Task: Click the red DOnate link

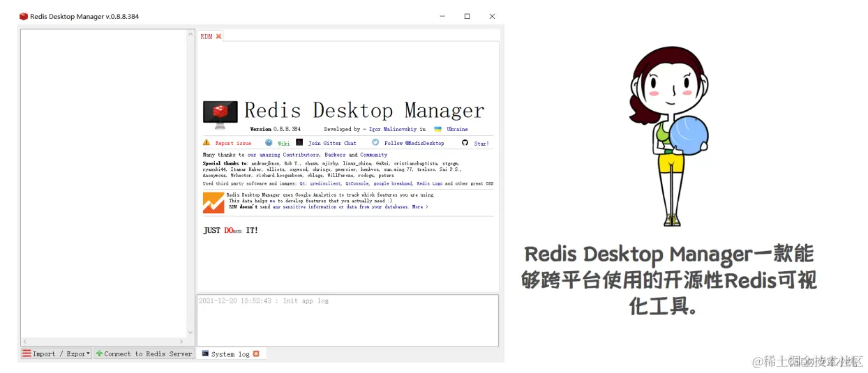Action: [x=233, y=230]
